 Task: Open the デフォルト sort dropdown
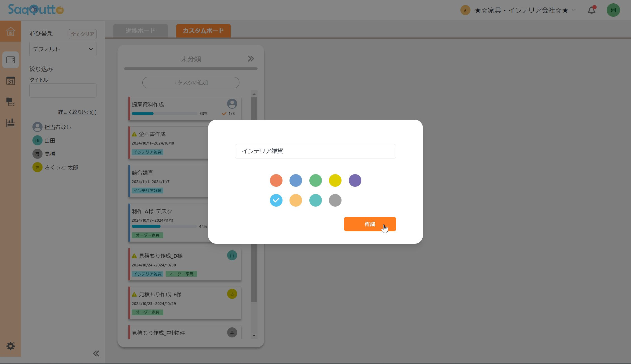point(63,49)
